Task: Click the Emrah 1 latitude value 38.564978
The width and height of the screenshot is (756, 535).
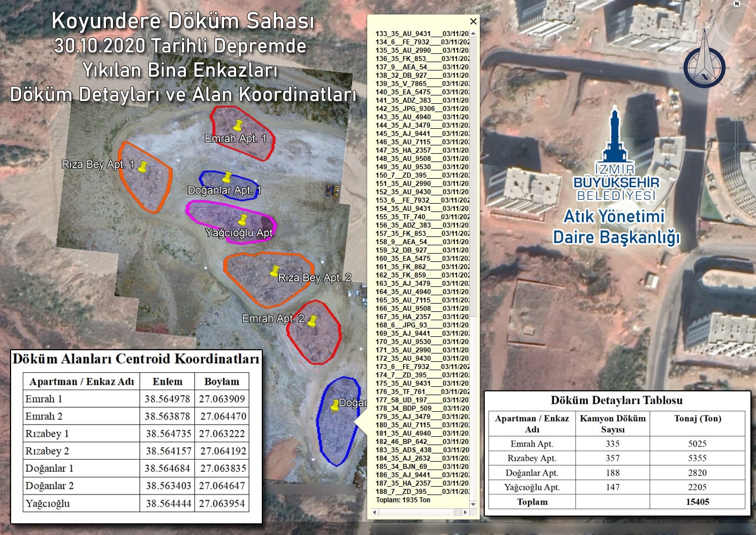Action: (x=168, y=399)
